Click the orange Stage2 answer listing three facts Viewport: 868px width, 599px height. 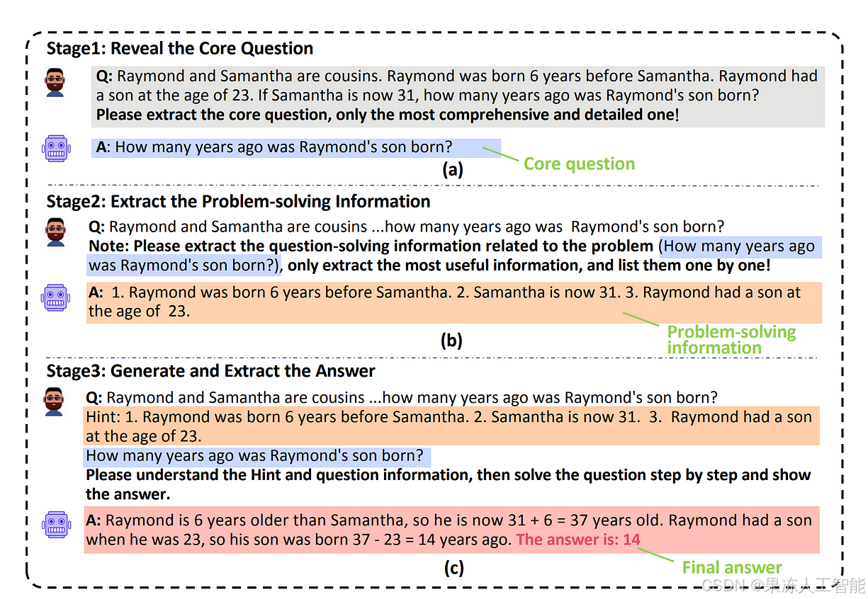(453, 302)
